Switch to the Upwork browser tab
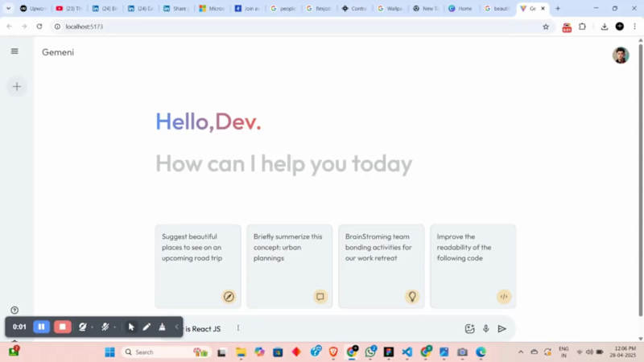 pyautogui.click(x=32, y=8)
